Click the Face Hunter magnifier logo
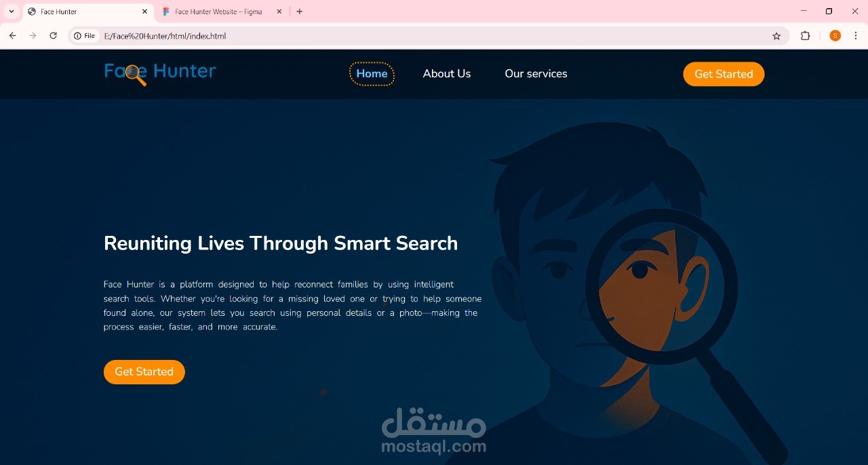This screenshot has height=465, width=868. 161,73
